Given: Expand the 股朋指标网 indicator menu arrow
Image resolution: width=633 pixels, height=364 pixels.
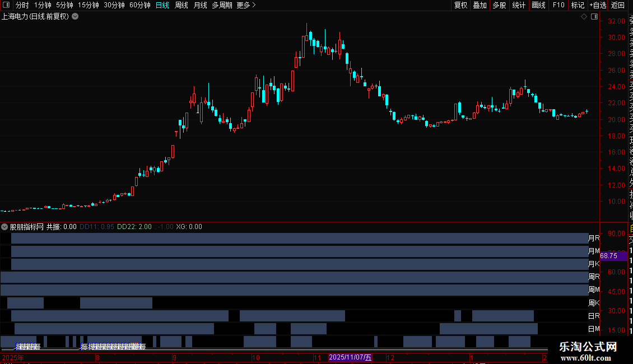Looking at the screenshot, I should click(x=4, y=227).
